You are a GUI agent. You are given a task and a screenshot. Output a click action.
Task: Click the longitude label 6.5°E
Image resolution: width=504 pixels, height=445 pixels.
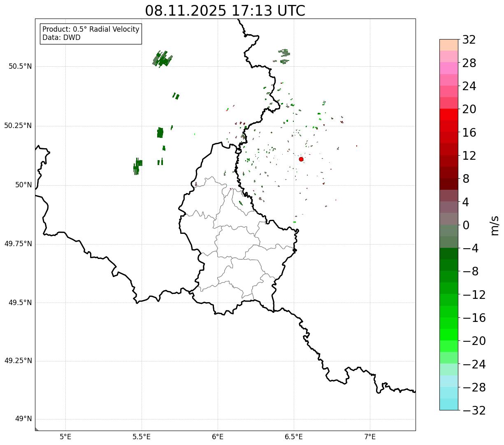click(294, 436)
